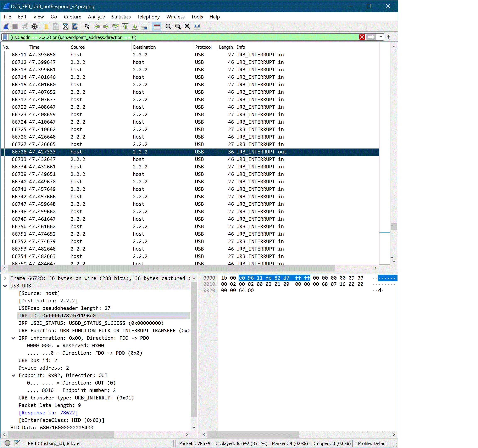478x448 pixels.
Task: Click the find packet magnifier icon
Action: click(87, 26)
